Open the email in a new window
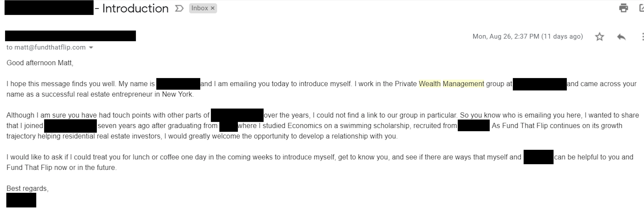Image resolution: width=644 pixels, height=210 pixels. [x=641, y=8]
